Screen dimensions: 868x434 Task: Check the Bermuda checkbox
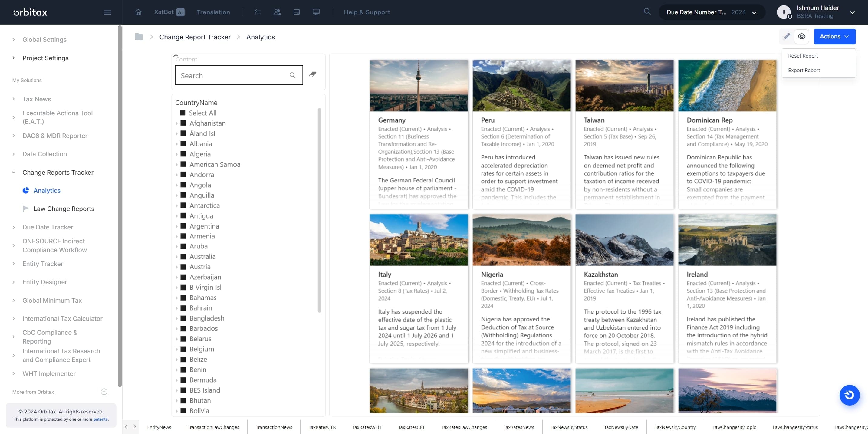(183, 380)
